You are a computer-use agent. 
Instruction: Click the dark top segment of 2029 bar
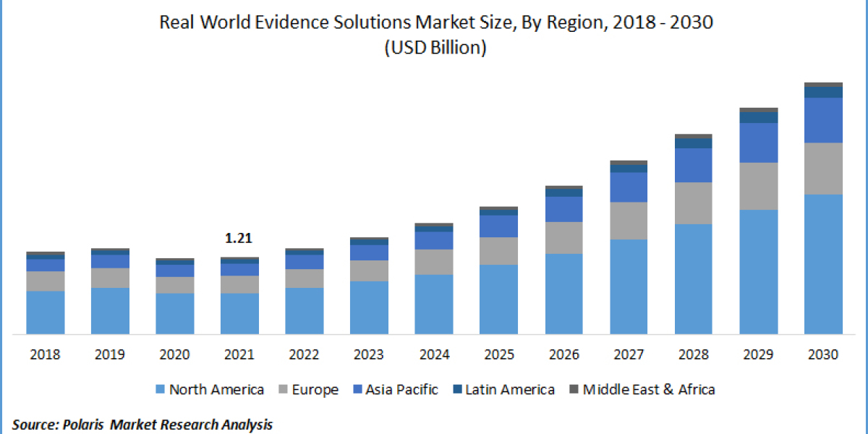point(758,111)
